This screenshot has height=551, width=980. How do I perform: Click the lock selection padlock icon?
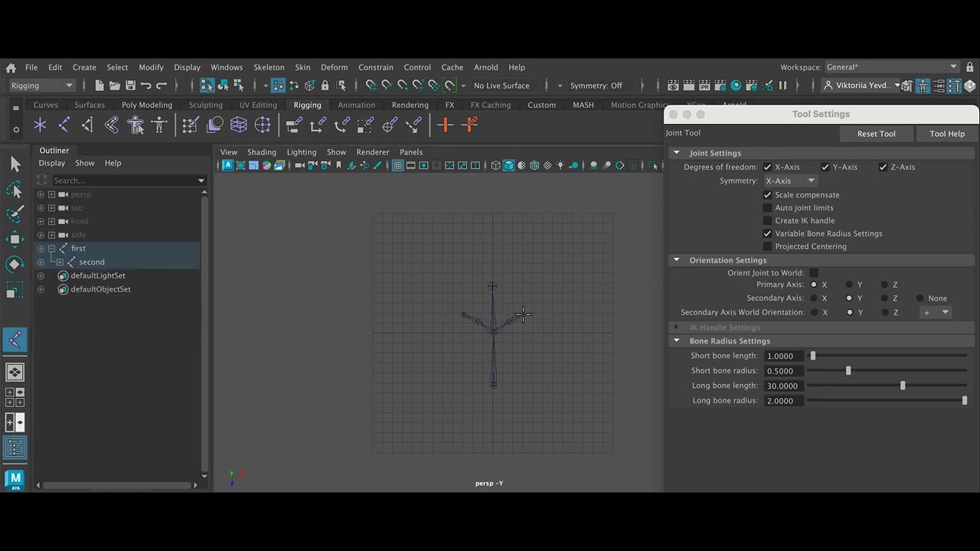pos(325,86)
